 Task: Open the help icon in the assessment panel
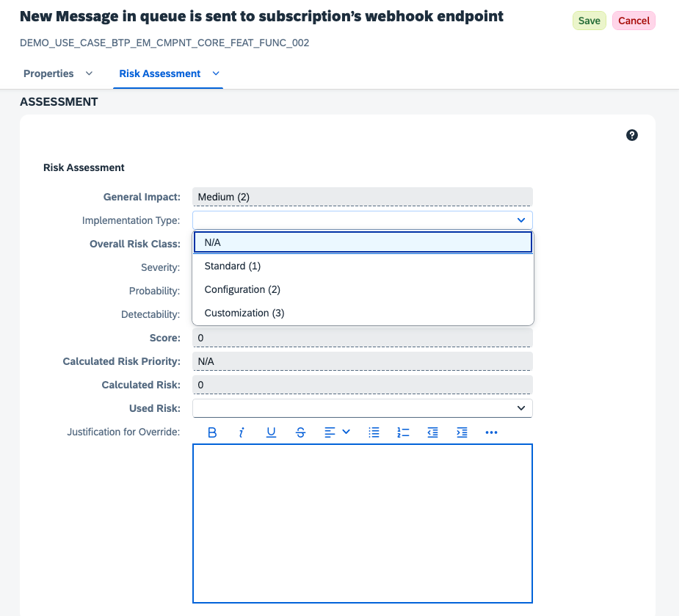click(x=632, y=134)
